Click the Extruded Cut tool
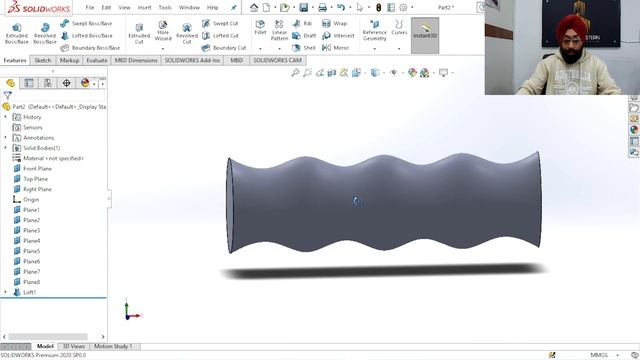Screen dimensions: 640x360 tap(139, 33)
